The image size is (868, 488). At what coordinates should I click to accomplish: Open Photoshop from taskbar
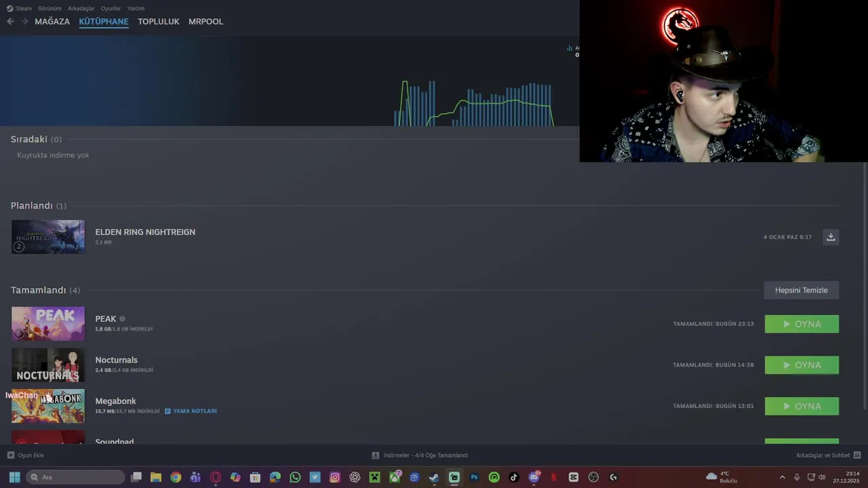[474, 477]
